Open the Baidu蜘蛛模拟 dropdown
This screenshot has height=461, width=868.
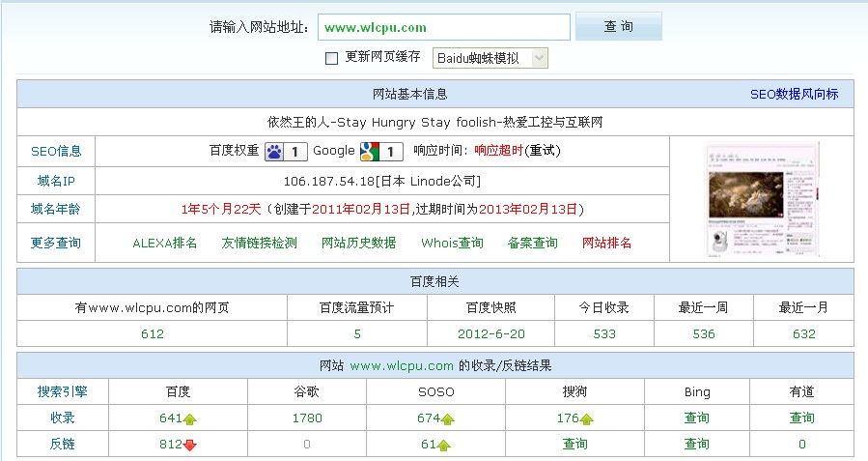(490, 58)
